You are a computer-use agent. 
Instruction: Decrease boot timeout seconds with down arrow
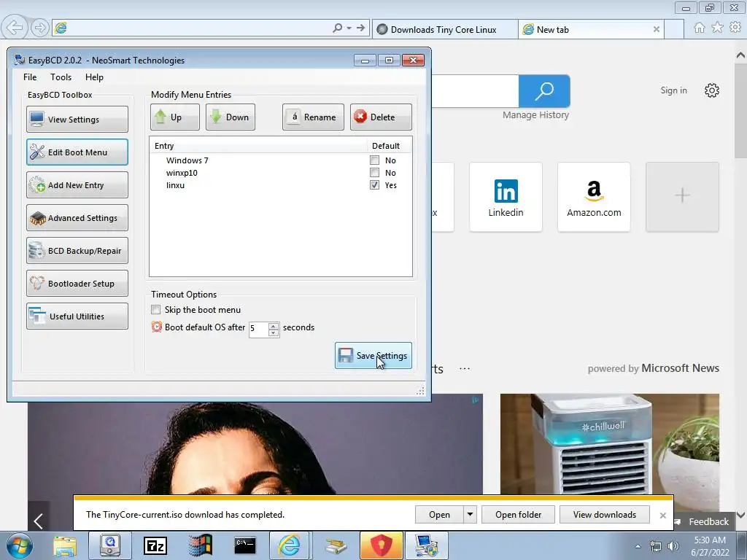pos(274,332)
